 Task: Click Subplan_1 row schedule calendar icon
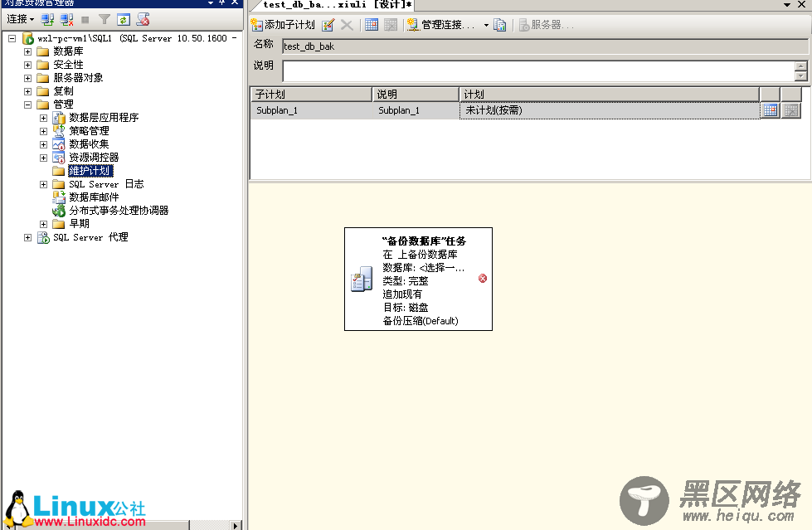click(771, 110)
